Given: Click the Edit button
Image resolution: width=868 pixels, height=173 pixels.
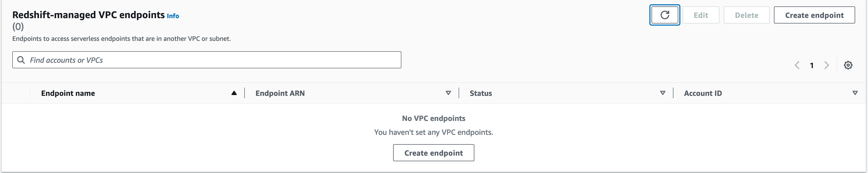Looking at the screenshot, I should click(700, 15).
